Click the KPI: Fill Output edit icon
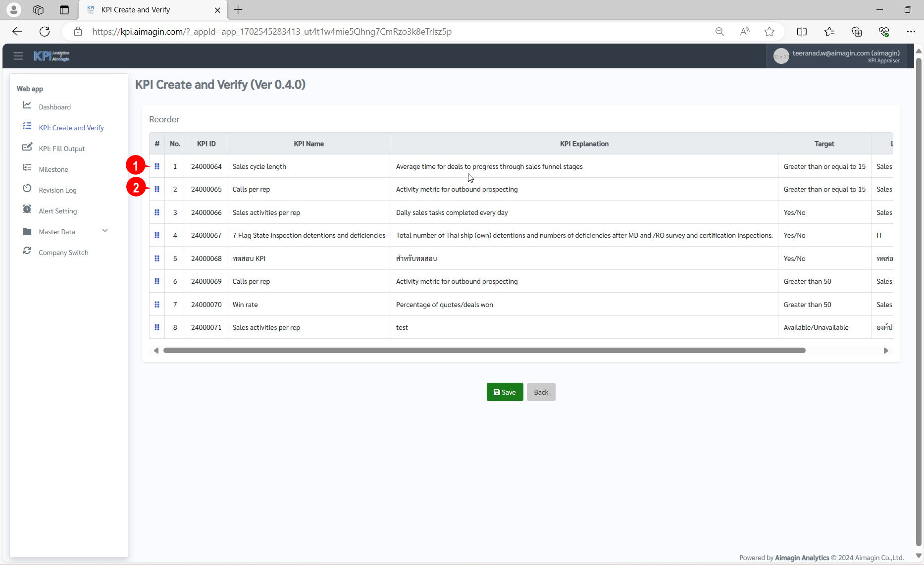This screenshot has height=565, width=924. click(27, 148)
